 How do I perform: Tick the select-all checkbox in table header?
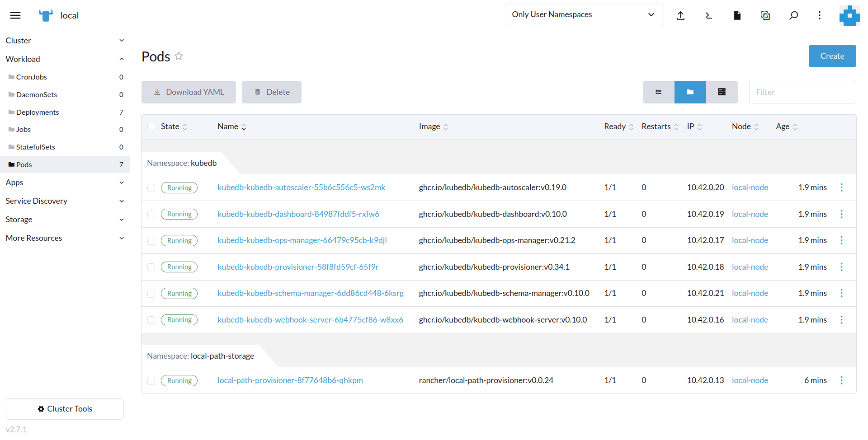(151, 126)
